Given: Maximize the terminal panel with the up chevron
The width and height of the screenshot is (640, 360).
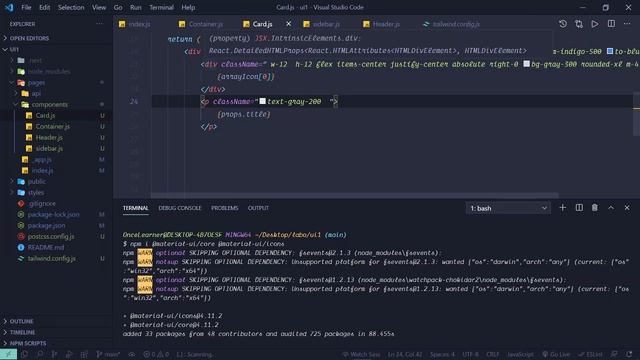Looking at the screenshot, I should (611, 208).
